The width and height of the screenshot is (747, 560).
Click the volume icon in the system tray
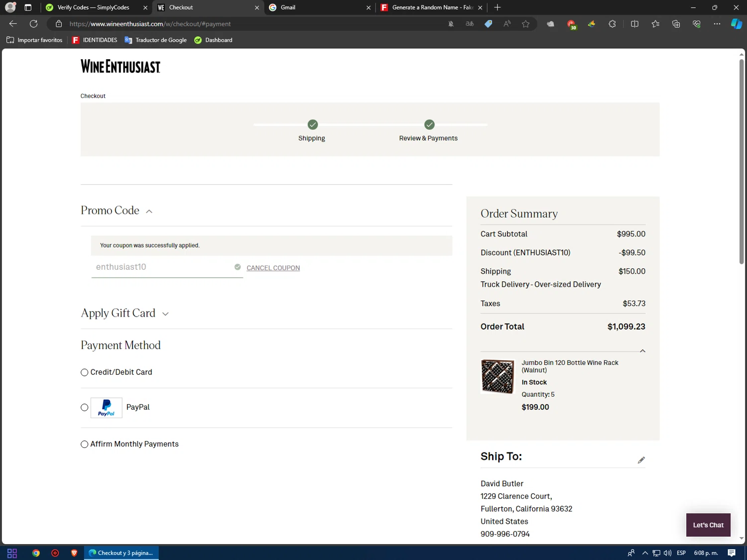[x=667, y=553]
